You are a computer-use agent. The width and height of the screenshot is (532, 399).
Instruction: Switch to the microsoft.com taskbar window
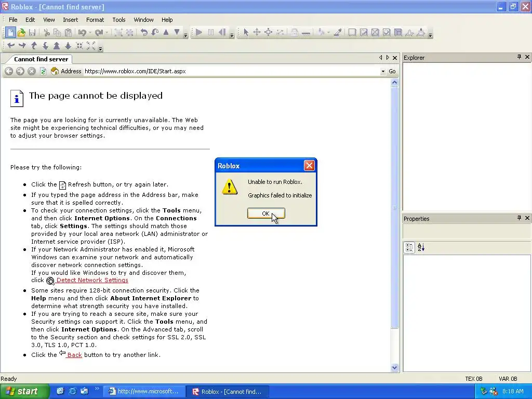point(144,391)
